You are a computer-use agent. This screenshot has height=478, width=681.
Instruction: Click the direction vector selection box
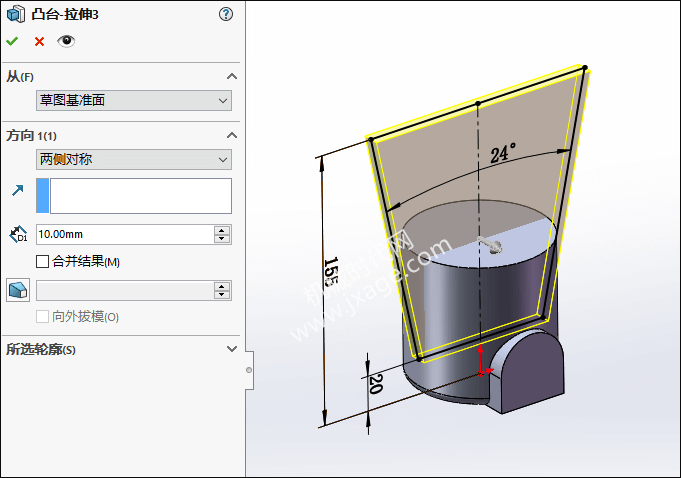pos(140,196)
